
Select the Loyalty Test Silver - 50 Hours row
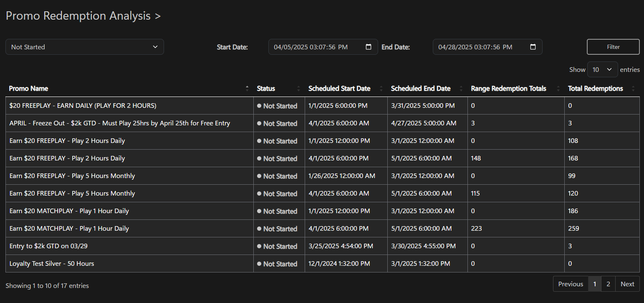click(52, 264)
